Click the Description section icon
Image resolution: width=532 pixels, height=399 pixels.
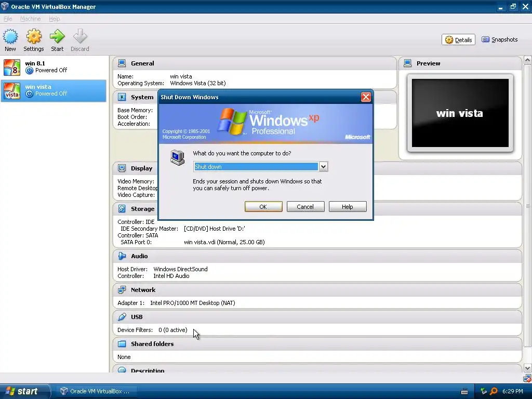pyautogui.click(x=122, y=370)
